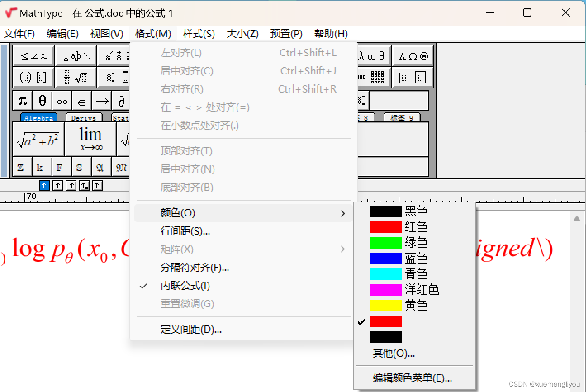Insert the square root a²+b² expression
The width and height of the screenshot is (586, 392).
coord(38,139)
